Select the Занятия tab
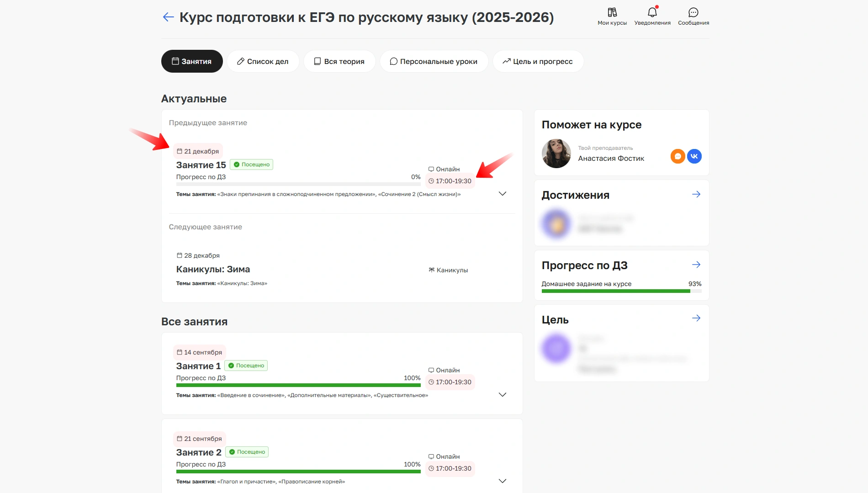This screenshot has height=493, width=868. pos(192,61)
